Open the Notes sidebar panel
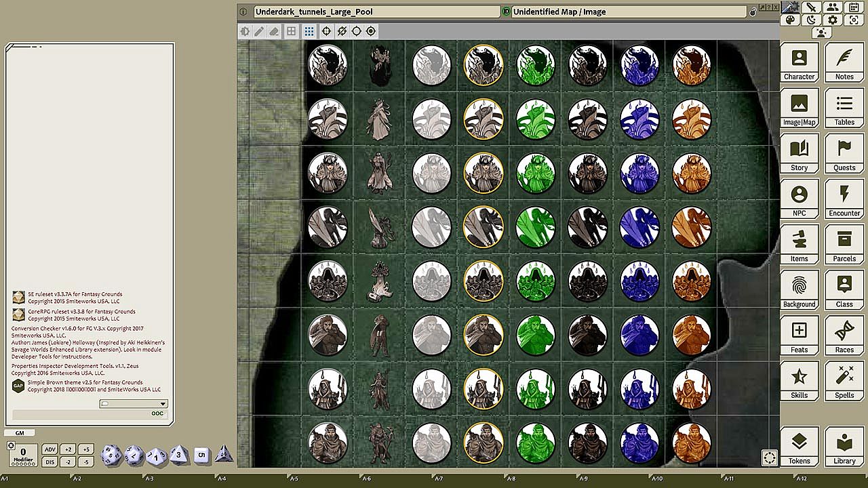This screenshot has height=488, width=868. (844, 62)
